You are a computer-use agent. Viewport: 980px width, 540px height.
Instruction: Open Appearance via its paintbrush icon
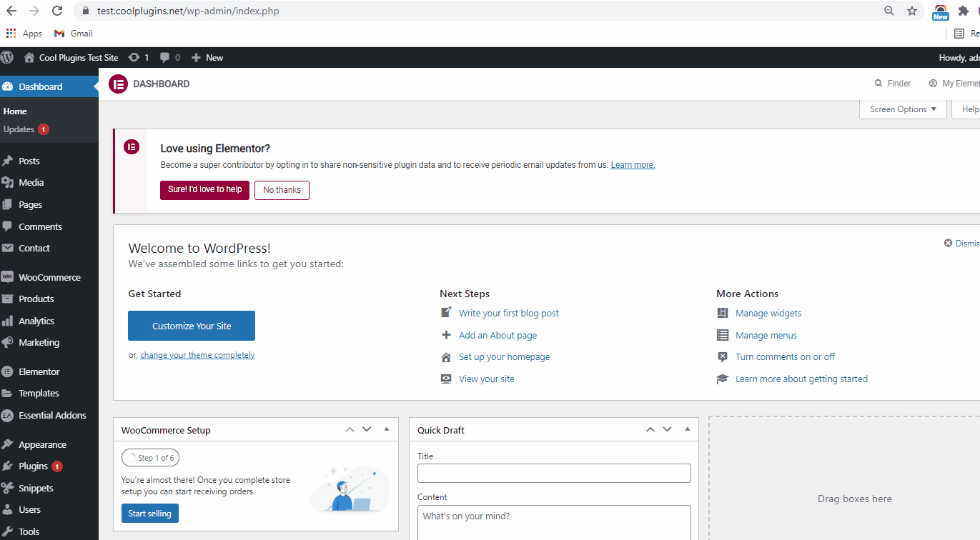click(x=7, y=444)
